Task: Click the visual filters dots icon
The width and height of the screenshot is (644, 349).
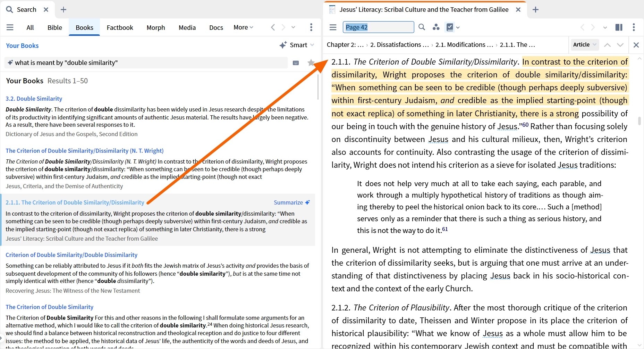Action: coord(436,27)
